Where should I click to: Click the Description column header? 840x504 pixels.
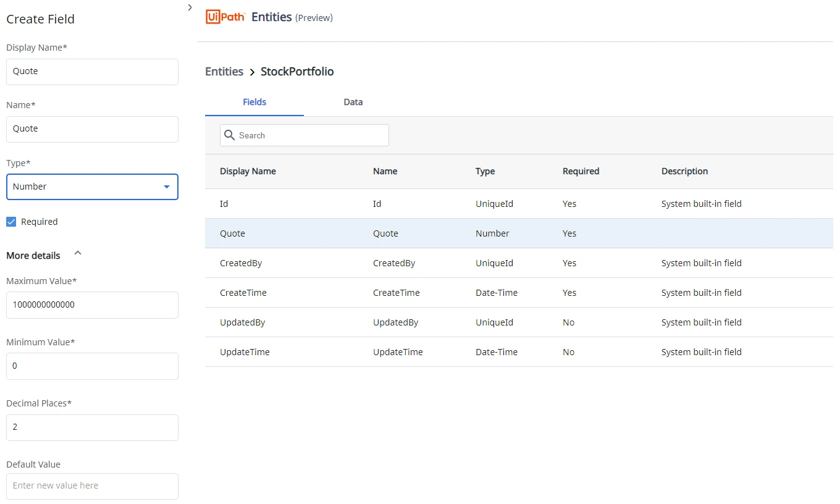pos(684,171)
